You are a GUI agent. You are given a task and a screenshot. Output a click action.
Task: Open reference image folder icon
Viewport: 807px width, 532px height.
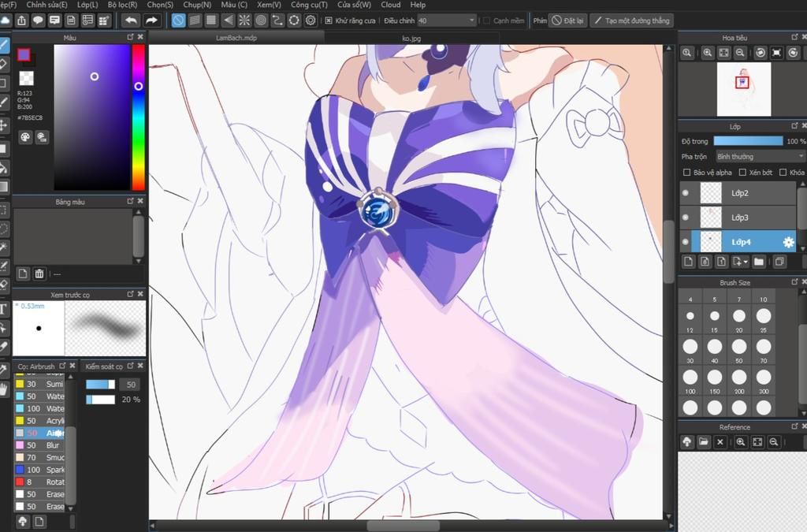pyautogui.click(x=703, y=442)
